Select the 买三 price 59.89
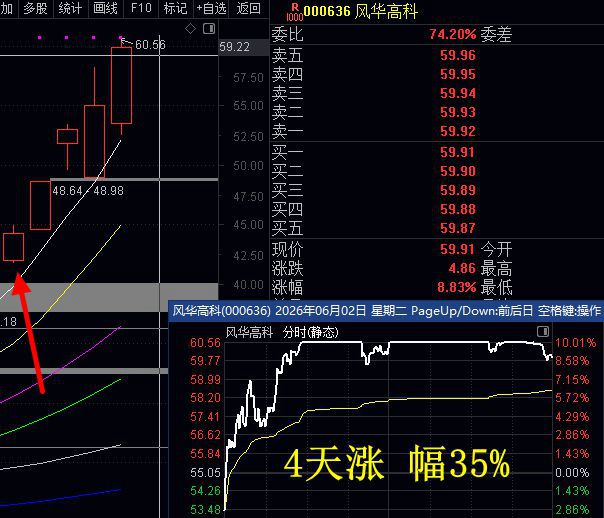Screen dimensions: 604x518 [458, 190]
